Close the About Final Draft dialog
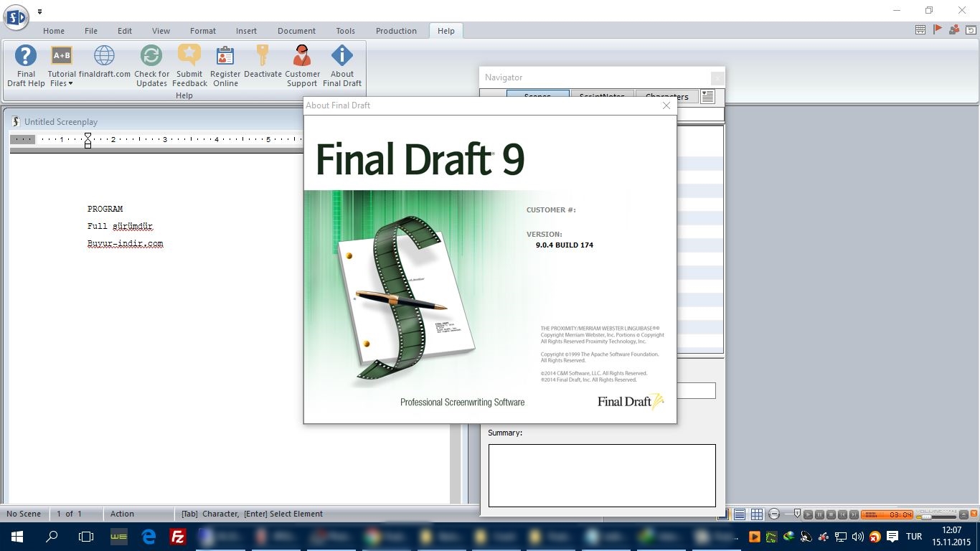 pos(666,105)
